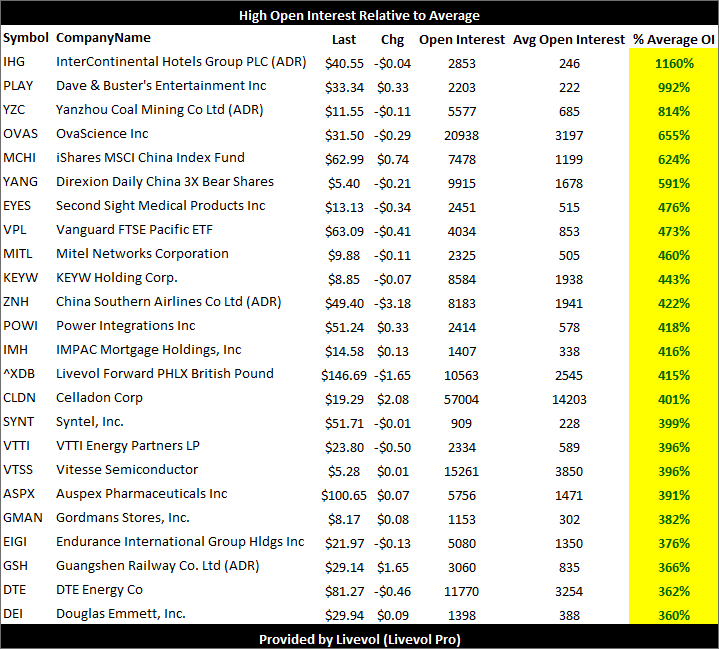Click Vanguard FTSE Pacific ETF name

pyautogui.click(x=134, y=229)
